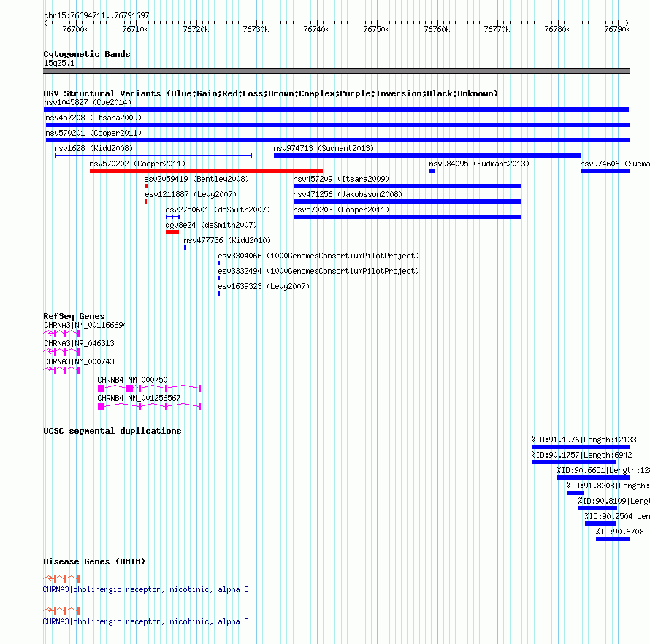
Task: Select the UCSC segmental duplications heading
Action: 112,431
